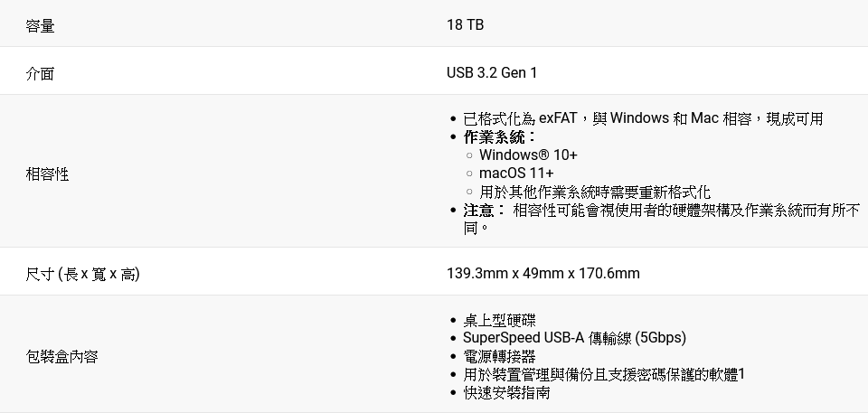Viewport: 868px width, 413px height.
Task: Select the Windows® 10+ list item
Action: 528,155
